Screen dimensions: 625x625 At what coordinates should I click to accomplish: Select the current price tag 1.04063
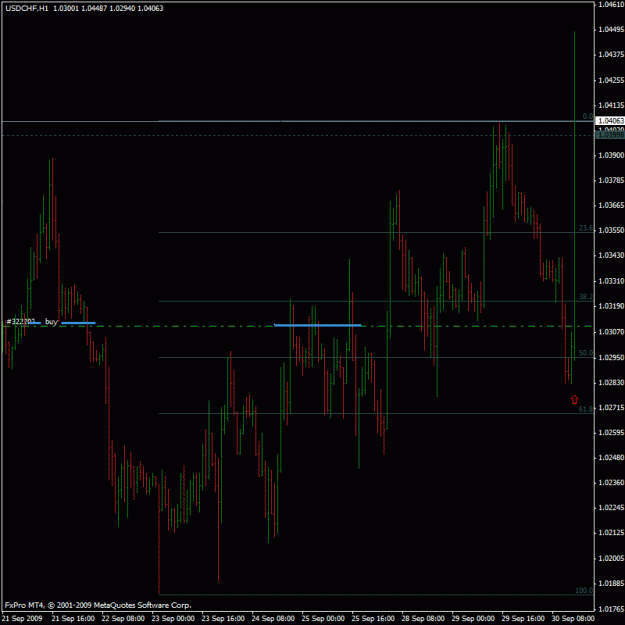[x=610, y=120]
